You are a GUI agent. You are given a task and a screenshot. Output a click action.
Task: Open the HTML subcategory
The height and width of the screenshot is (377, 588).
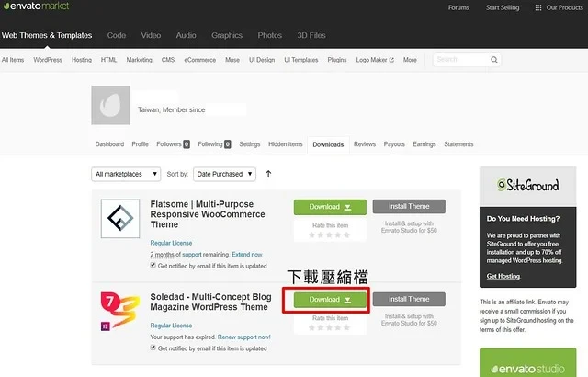coord(108,60)
